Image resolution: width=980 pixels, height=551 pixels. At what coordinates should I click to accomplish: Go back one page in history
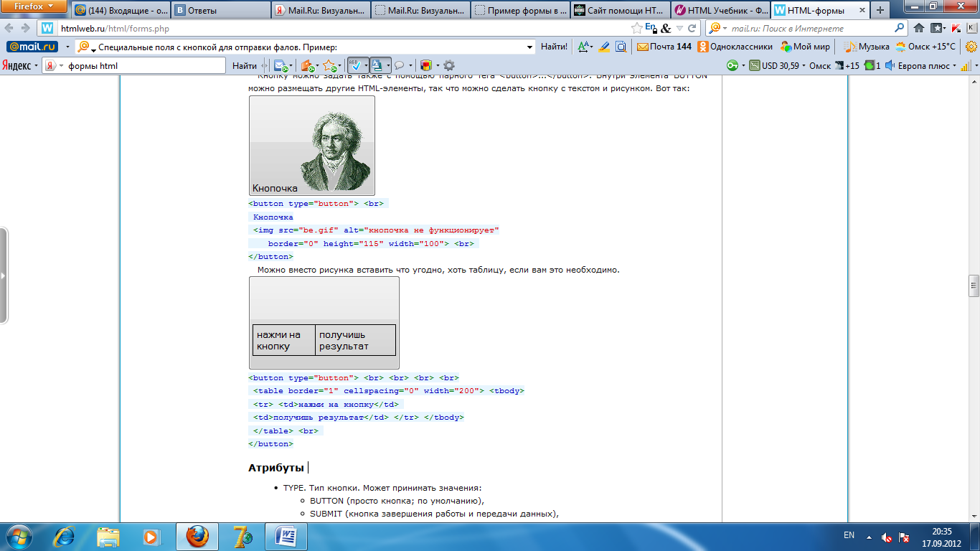point(9,28)
